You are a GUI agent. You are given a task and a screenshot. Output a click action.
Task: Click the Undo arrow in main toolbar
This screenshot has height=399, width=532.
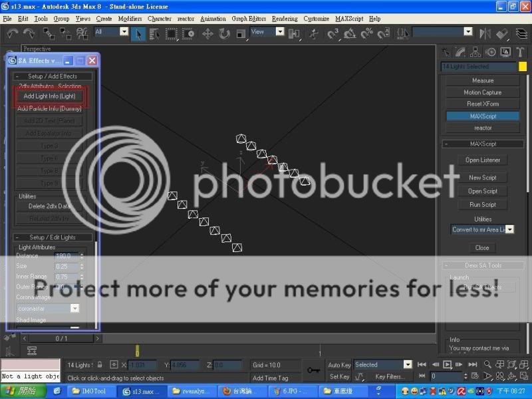tap(11, 33)
